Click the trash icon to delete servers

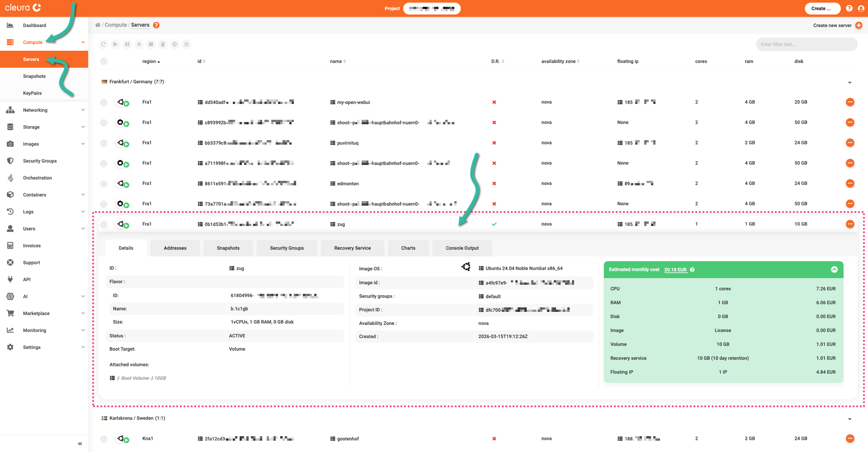163,44
